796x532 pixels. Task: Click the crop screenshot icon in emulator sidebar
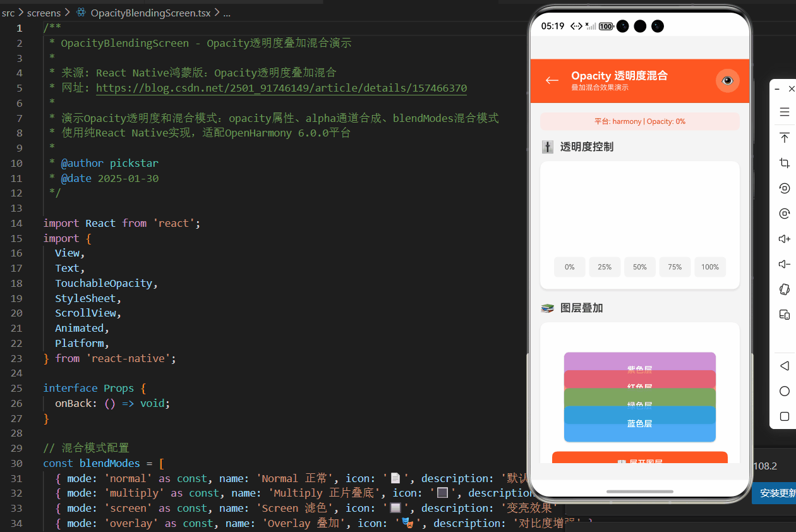click(x=784, y=163)
